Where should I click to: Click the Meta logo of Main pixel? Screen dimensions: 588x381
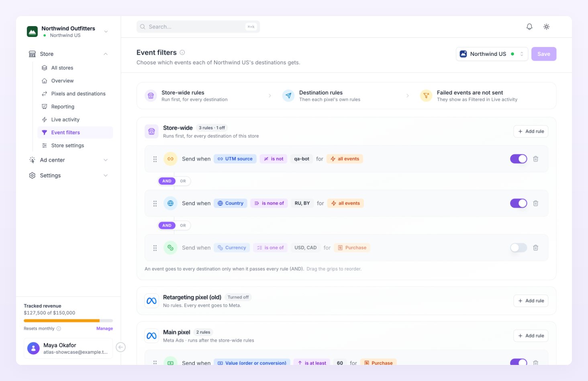tap(151, 336)
